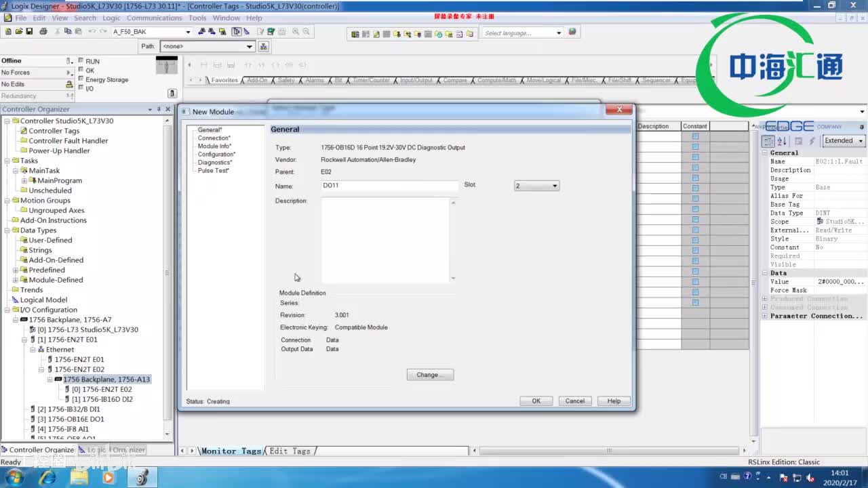Click the Windows Start orb
This screenshot has height=488, width=868.
[14, 477]
